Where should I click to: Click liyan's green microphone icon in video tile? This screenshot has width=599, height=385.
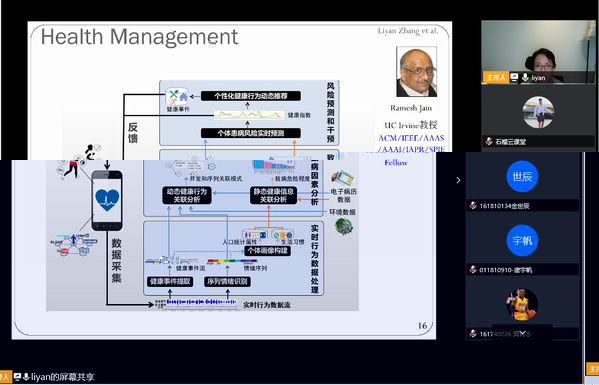(x=525, y=78)
